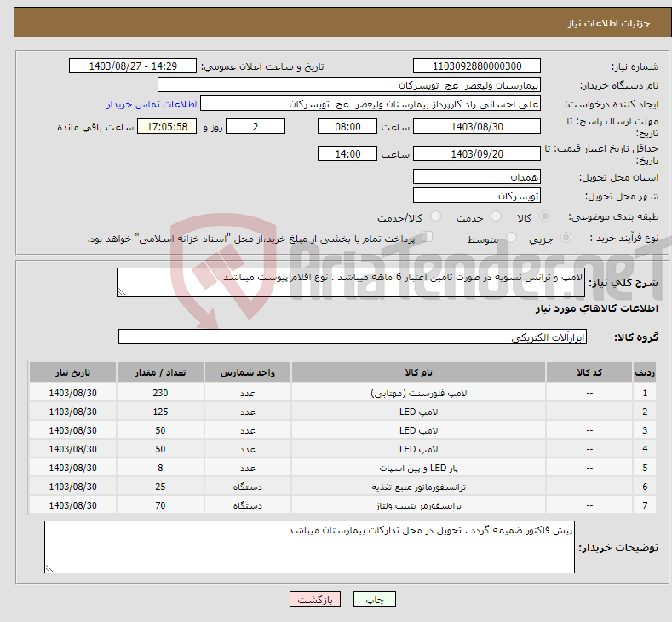The height and width of the screenshot is (622, 672).
Task: Click the general need description textarea
Action: 351,282
